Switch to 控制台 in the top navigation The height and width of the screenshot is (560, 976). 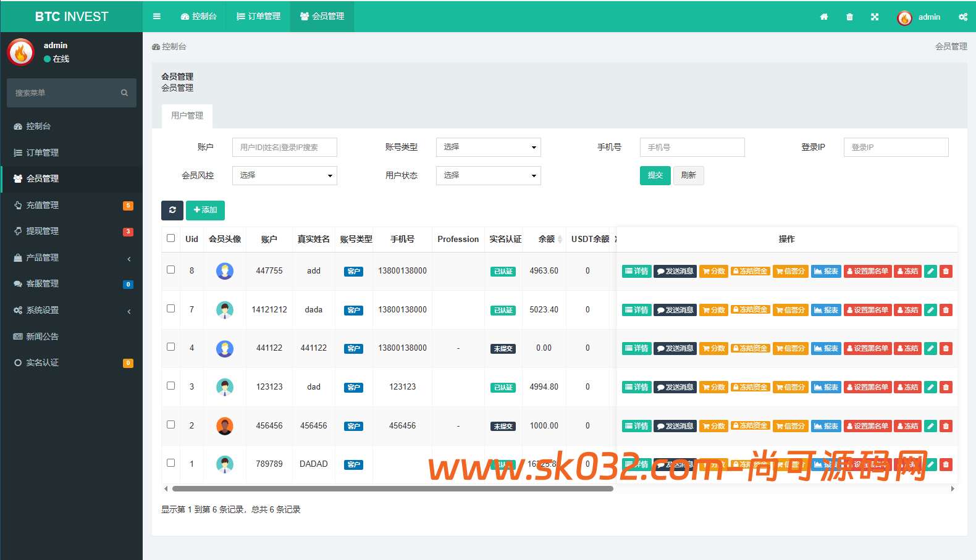point(198,17)
